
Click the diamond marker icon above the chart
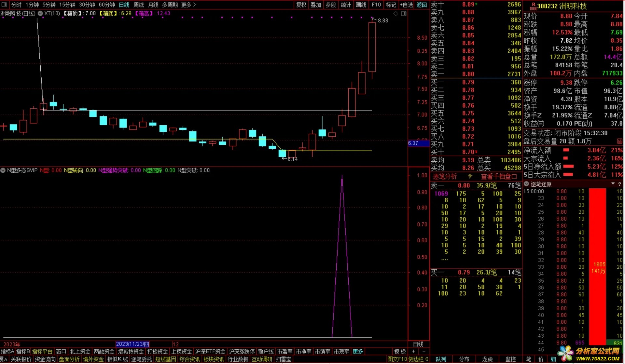tap(396, 13)
